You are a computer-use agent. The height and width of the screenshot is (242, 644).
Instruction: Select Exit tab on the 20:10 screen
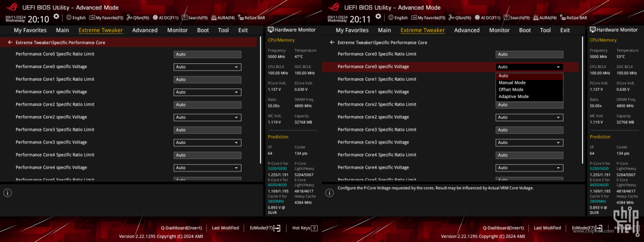click(243, 30)
